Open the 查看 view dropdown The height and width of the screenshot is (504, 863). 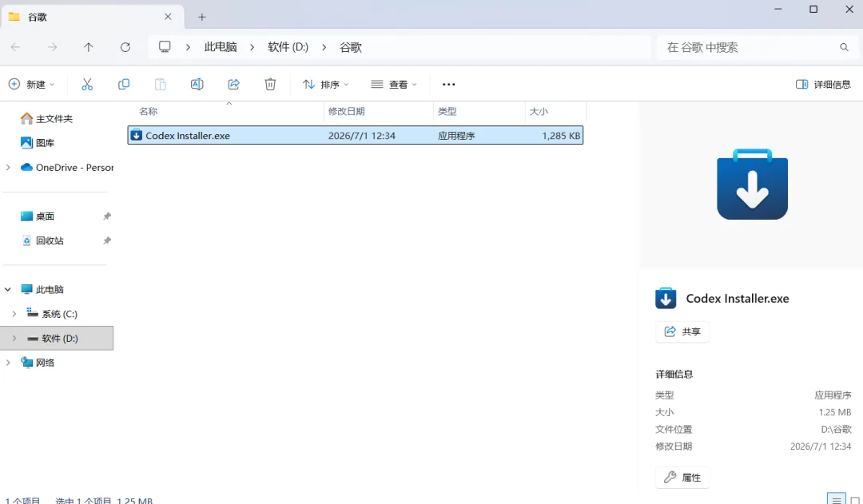[393, 84]
